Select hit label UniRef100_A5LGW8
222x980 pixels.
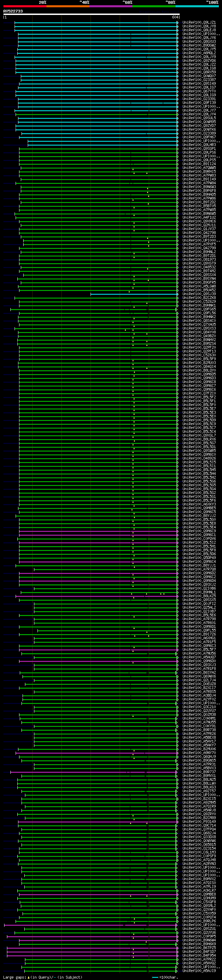(199, 286)
